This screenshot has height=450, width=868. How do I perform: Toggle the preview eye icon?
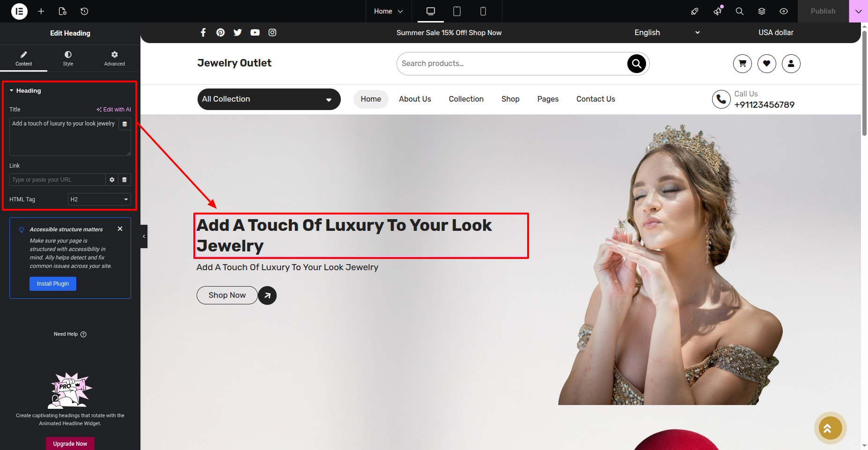tap(784, 11)
